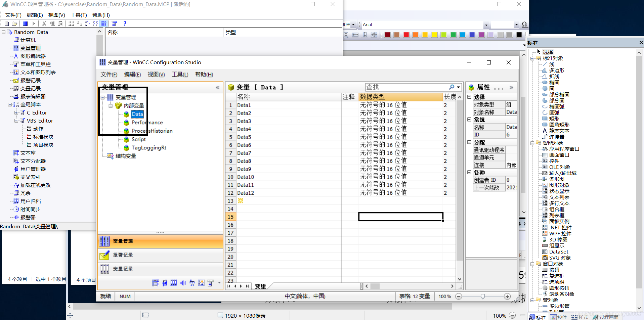Click same width alignment icon in Graphics Designer
The height and width of the screenshot is (320, 644).
point(355,35)
